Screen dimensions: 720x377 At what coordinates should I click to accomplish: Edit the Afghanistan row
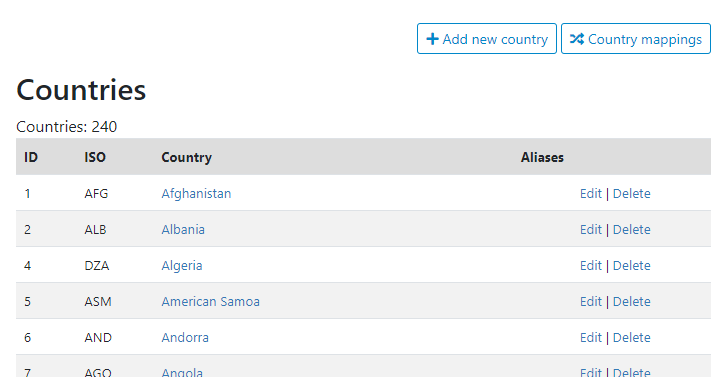(591, 194)
